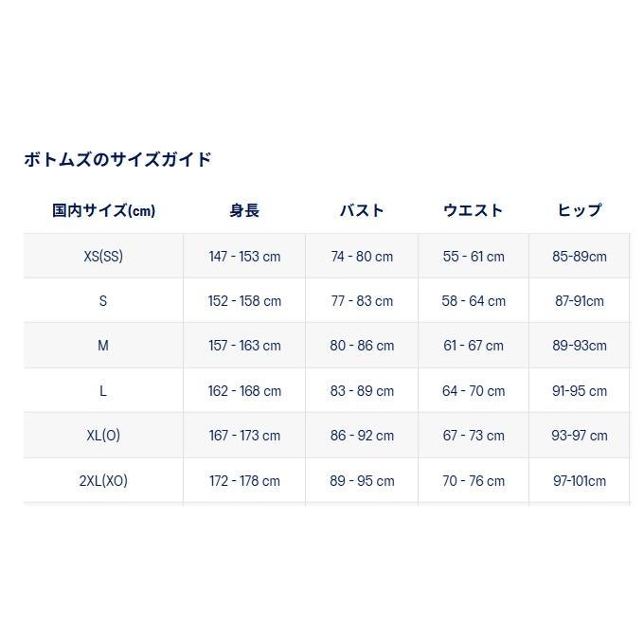Select the ウエスト column header

pos(474,211)
